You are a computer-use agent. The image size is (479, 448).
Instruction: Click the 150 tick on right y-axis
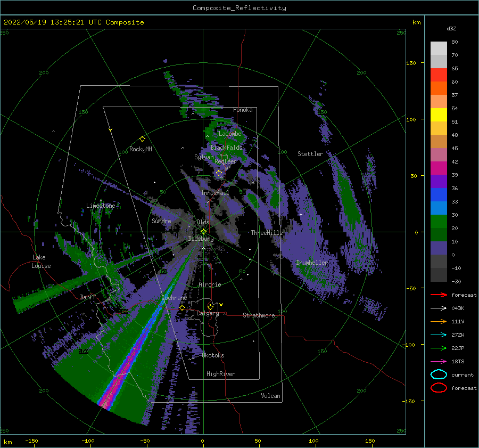[411, 63]
